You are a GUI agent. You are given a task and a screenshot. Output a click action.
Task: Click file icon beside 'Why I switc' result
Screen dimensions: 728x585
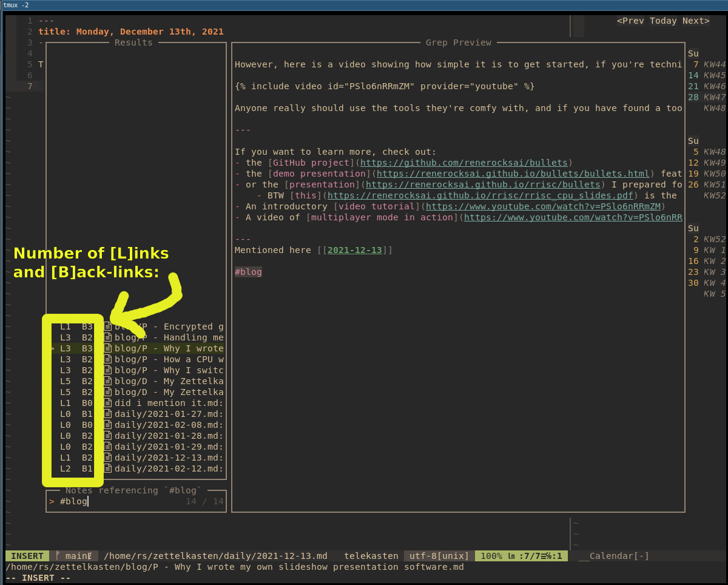point(108,371)
